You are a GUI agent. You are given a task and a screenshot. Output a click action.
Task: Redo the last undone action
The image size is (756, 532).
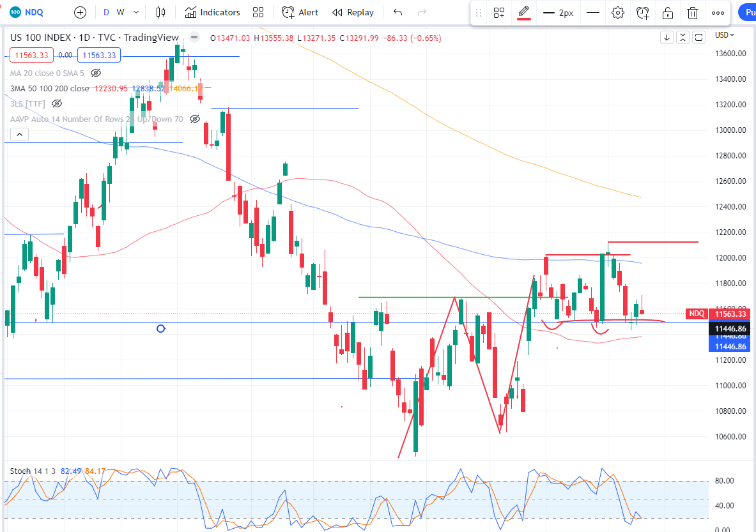pos(422,13)
